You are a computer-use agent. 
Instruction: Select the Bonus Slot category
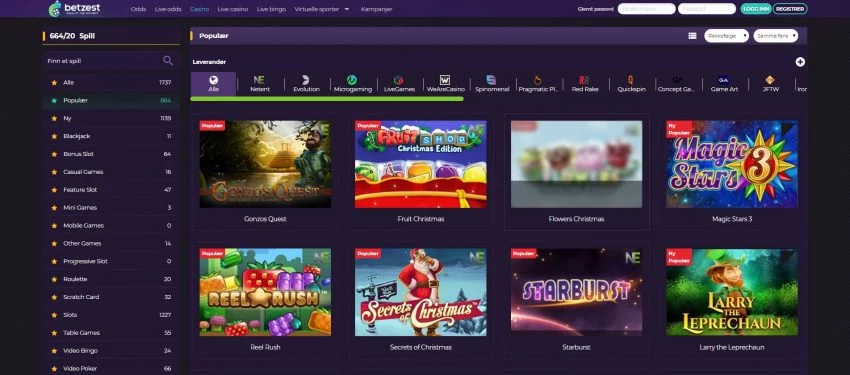[x=111, y=154]
